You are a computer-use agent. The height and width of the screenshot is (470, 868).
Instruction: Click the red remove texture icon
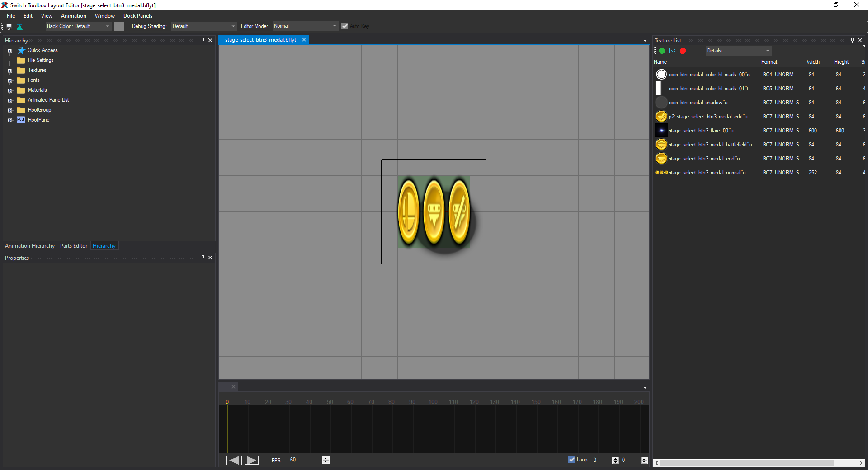683,51
